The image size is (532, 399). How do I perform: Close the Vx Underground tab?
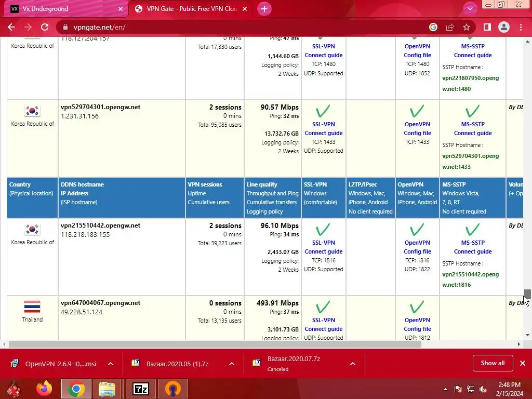click(x=121, y=9)
